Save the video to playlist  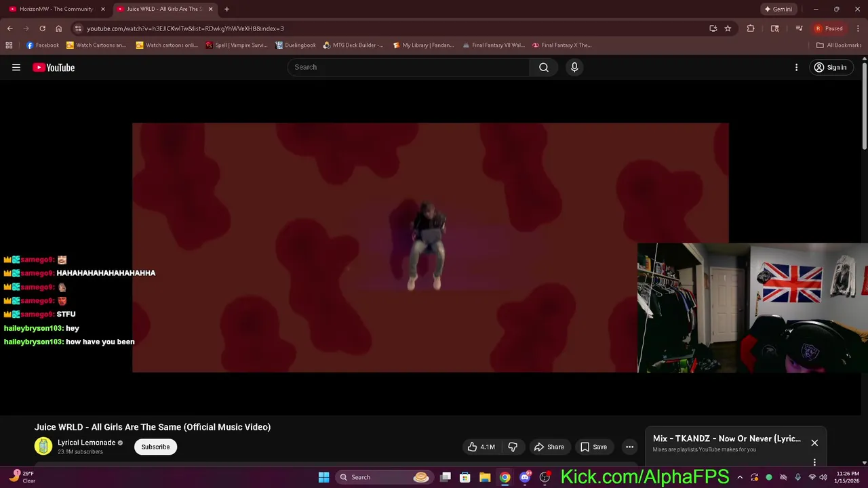[x=593, y=447]
